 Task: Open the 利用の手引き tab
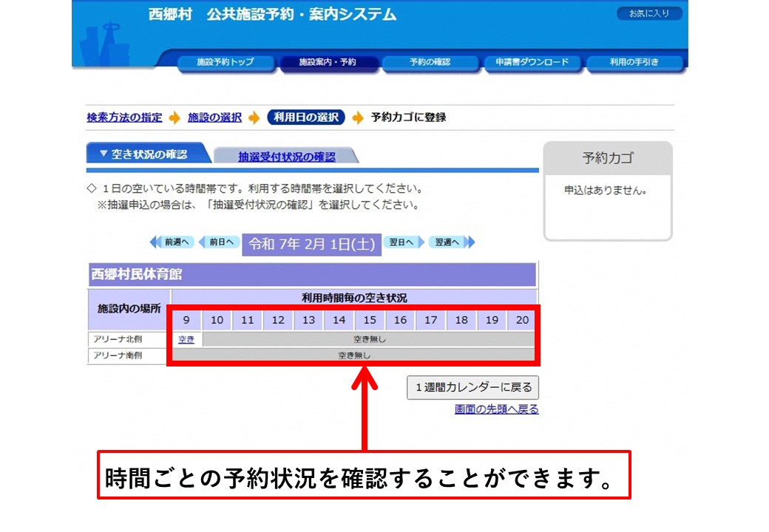(634, 62)
